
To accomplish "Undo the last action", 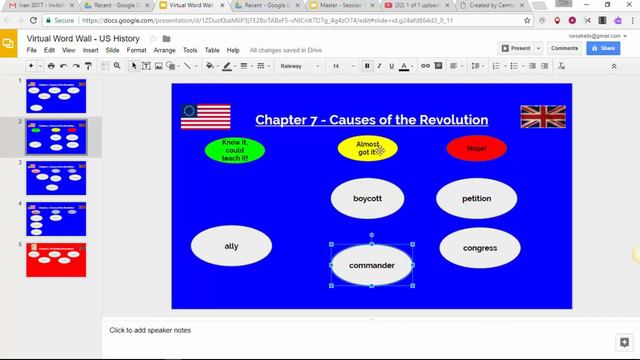I will click(x=63, y=66).
